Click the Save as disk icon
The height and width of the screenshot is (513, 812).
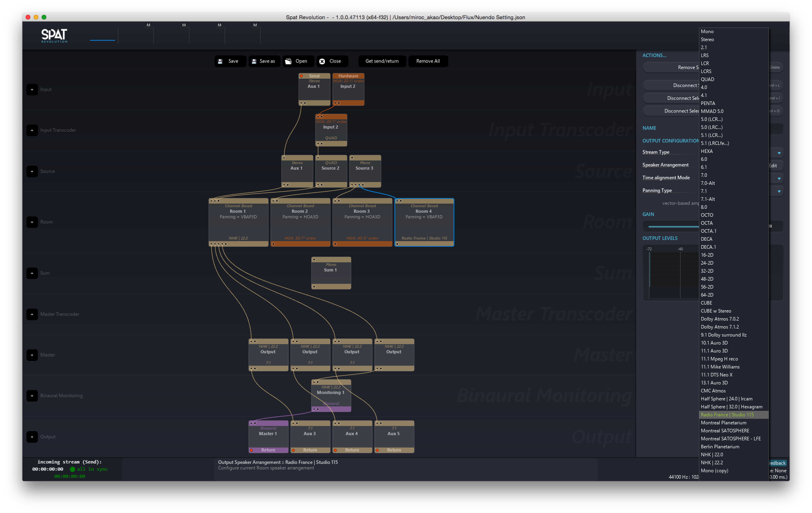254,61
